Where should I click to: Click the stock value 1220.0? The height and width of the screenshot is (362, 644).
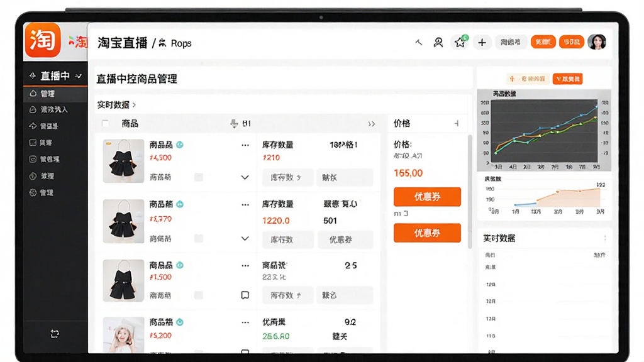click(x=276, y=221)
